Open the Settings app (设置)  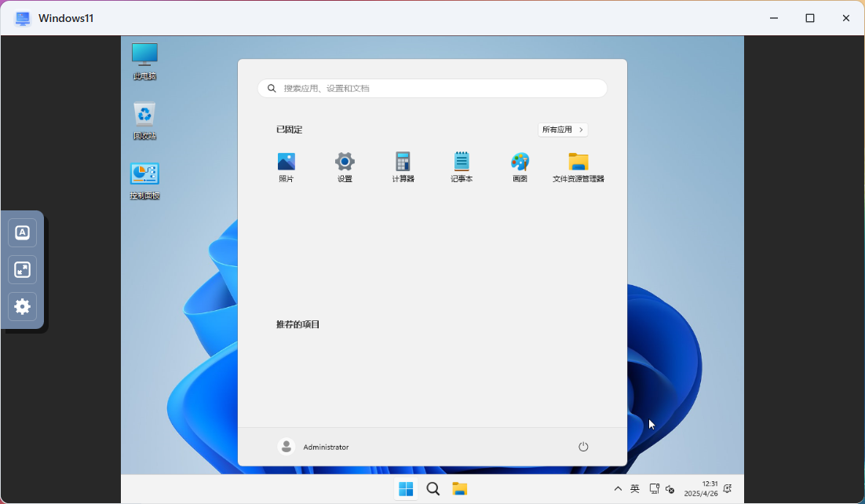345,166
